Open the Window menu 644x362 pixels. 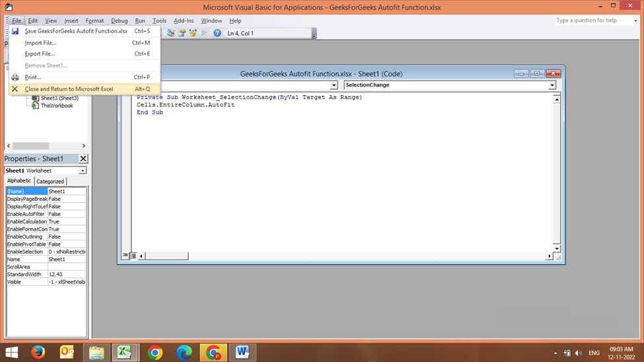[211, 20]
